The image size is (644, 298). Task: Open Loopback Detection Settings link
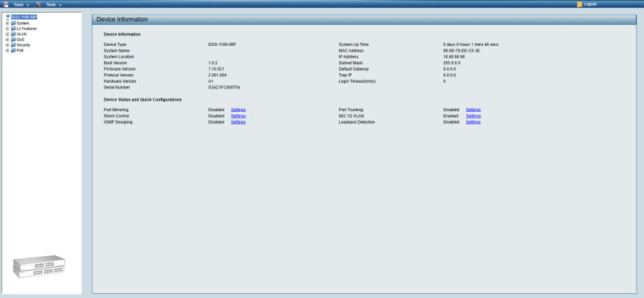(473, 122)
